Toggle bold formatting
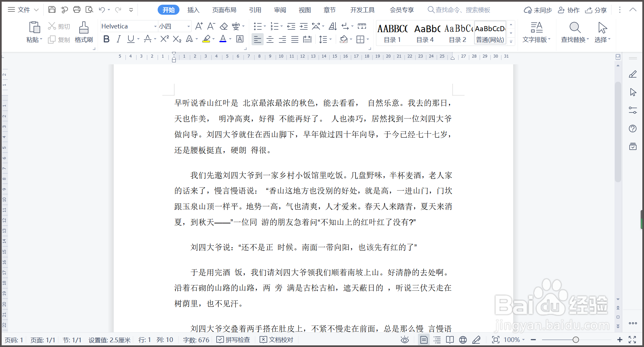This screenshot has width=644, height=347. click(x=106, y=39)
